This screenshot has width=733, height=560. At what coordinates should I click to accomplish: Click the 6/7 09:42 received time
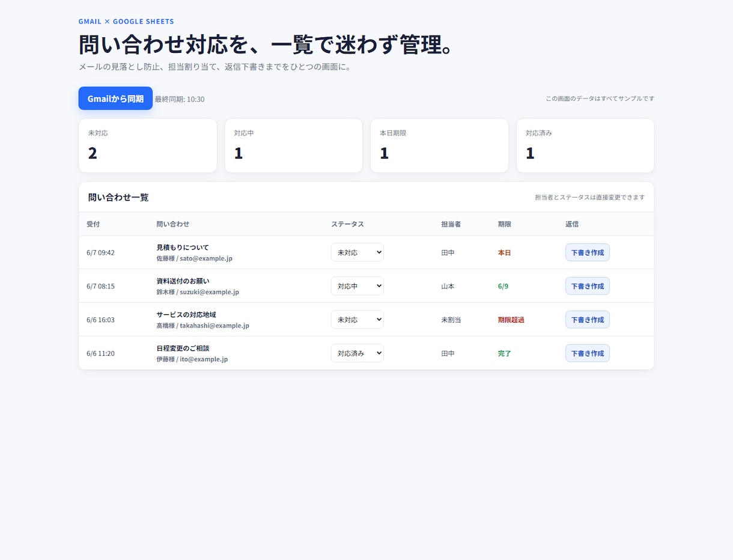coord(100,252)
